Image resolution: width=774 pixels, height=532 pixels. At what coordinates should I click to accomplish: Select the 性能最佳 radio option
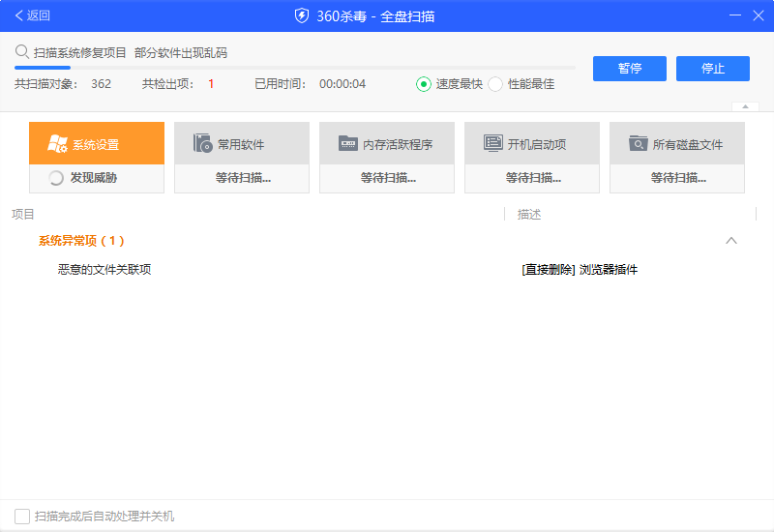click(495, 84)
